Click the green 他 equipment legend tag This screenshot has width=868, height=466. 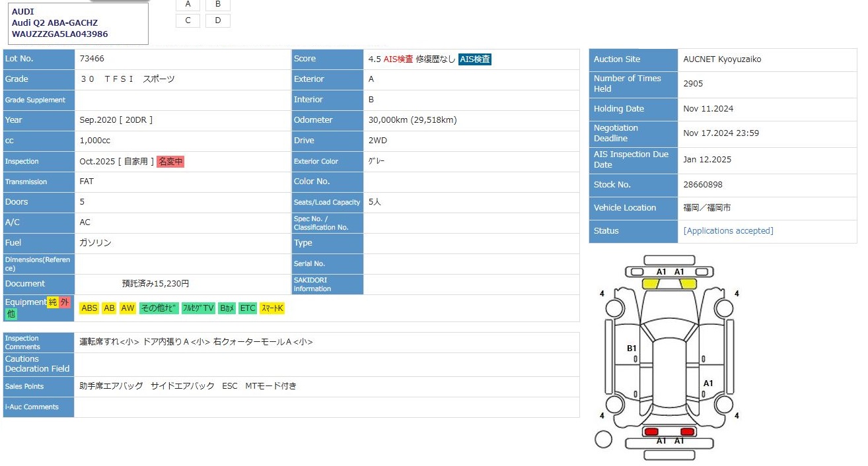point(11,314)
